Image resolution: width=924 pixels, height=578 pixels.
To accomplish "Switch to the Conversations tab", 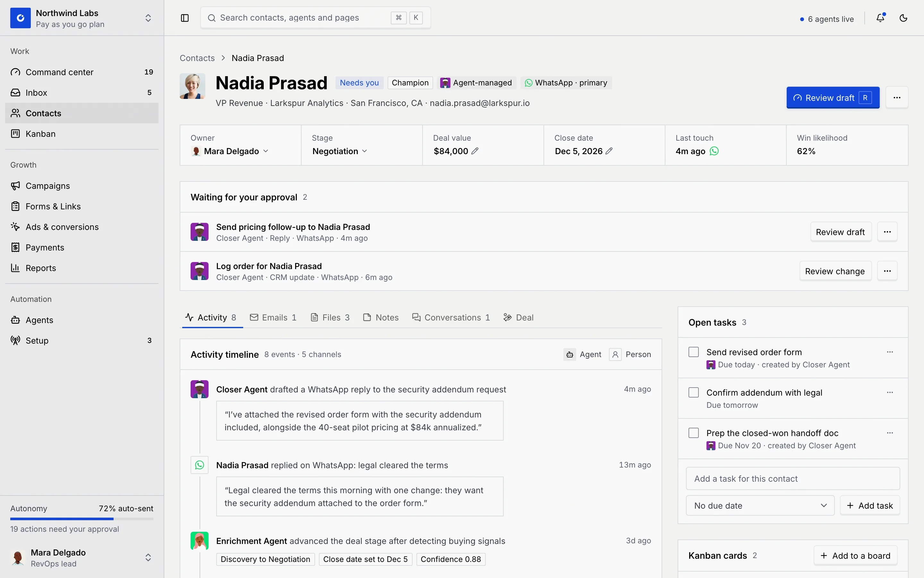I will [451, 317].
